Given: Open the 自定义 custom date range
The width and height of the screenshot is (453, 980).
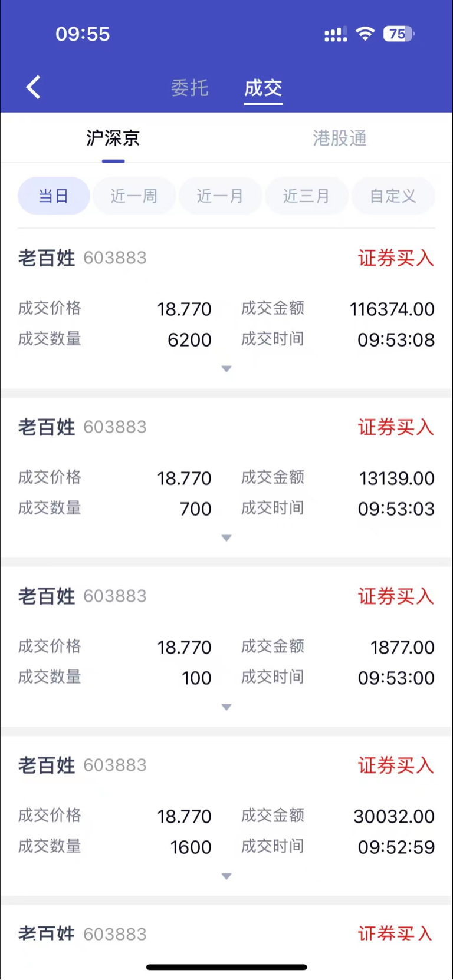Looking at the screenshot, I should pyautogui.click(x=393, y=196).
